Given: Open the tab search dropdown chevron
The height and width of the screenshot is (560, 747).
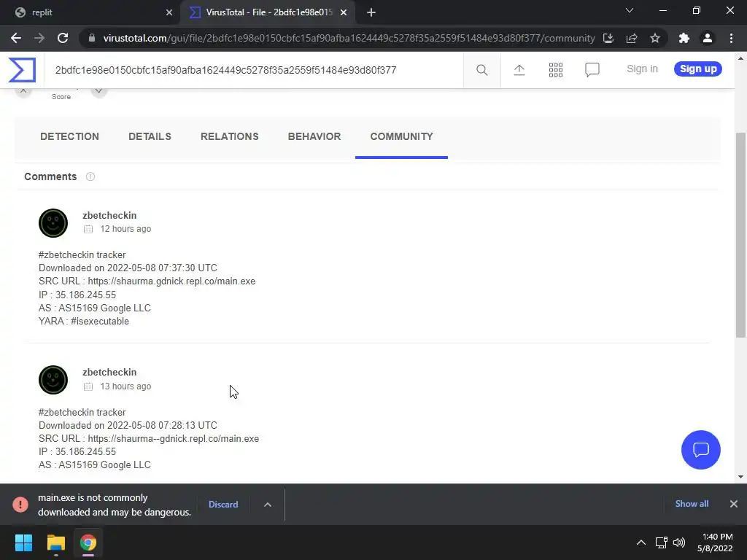Looking at the screenshot, I should coord(630,10).
